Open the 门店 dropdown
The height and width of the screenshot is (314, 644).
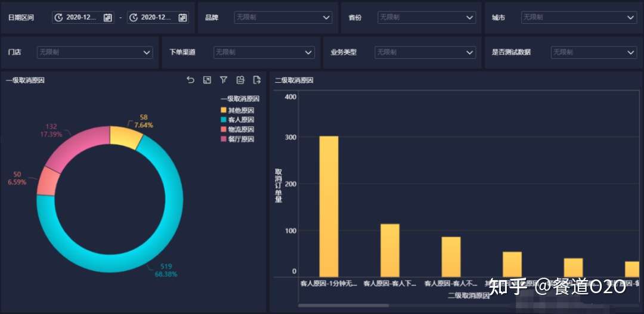95,52
